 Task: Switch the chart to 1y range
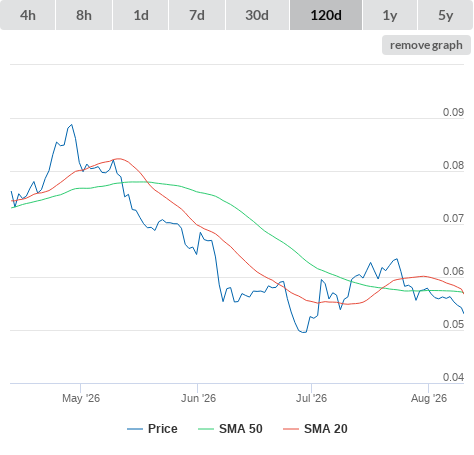(x=390, y=15)
